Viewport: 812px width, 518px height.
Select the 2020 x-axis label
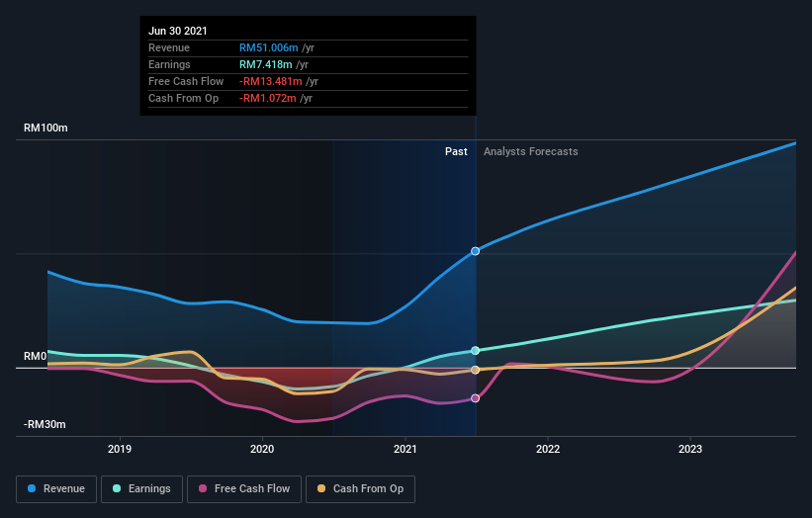click(x=262, y=449)
